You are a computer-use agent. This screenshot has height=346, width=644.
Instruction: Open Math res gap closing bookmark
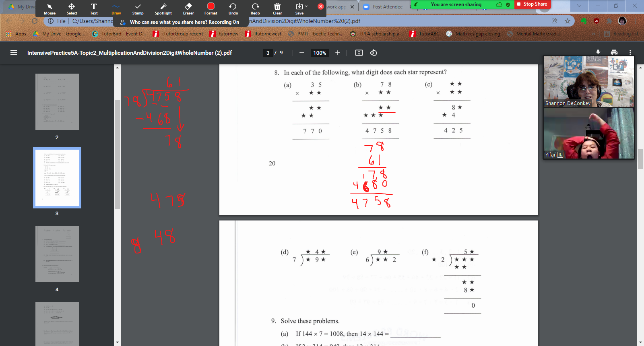473,34
